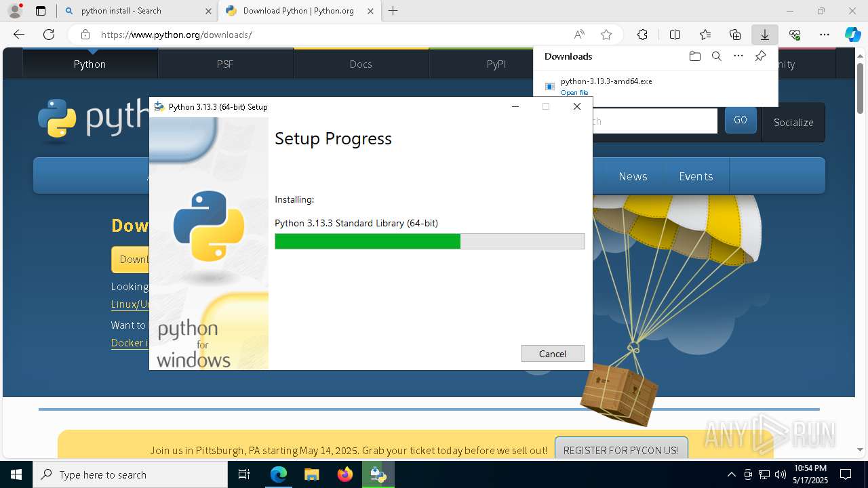Click the 'Open file' link
Screen dimensions: 868x488
pyautogui.click(x=574, y=93)
